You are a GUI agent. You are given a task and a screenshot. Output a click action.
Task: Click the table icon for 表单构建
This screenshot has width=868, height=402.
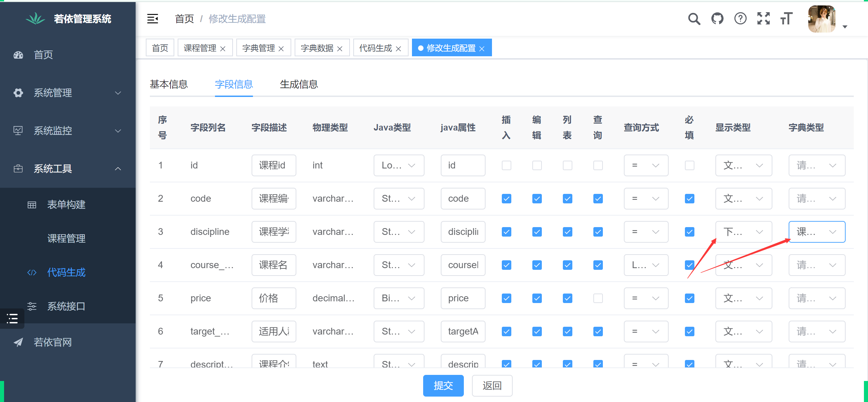pos(32,205)
